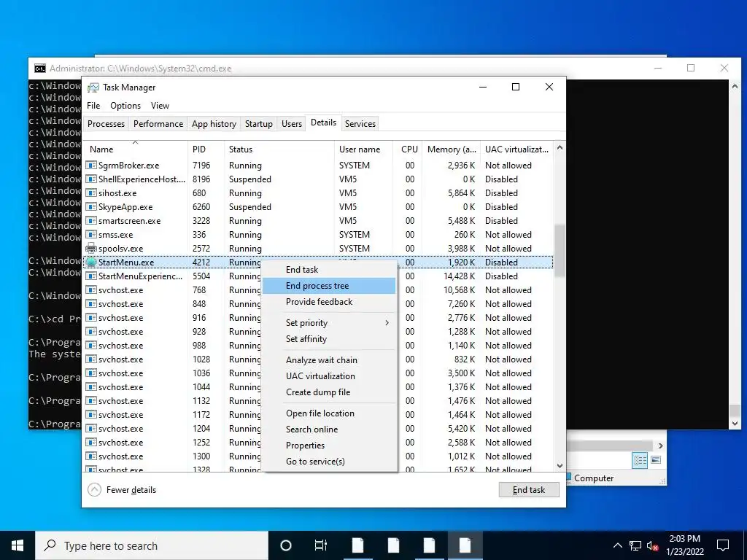The width and height of the screenshot is (747, 560).
Task: Click the sihost.exe process icon
Action: pos(91,192)
